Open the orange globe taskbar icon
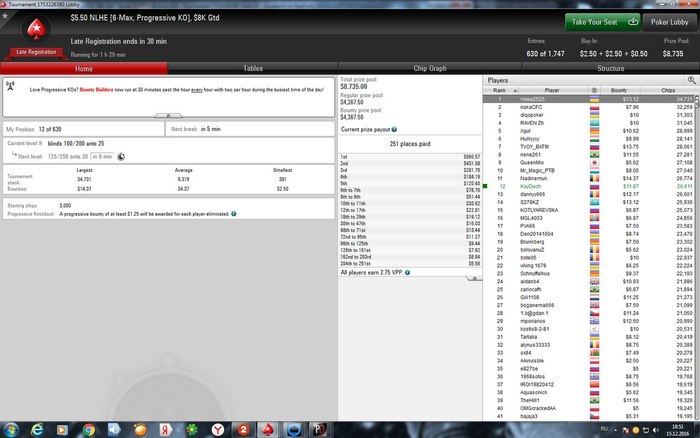The width and height of the screenshot is (700, 438). click(140, 430)
